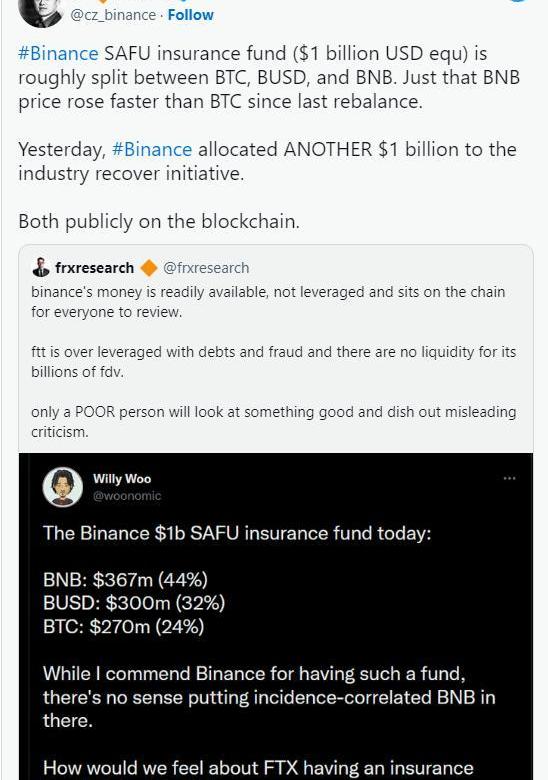548x780 pixels.
Task: Follow the cz_binance account
Action: click(190, 15)
